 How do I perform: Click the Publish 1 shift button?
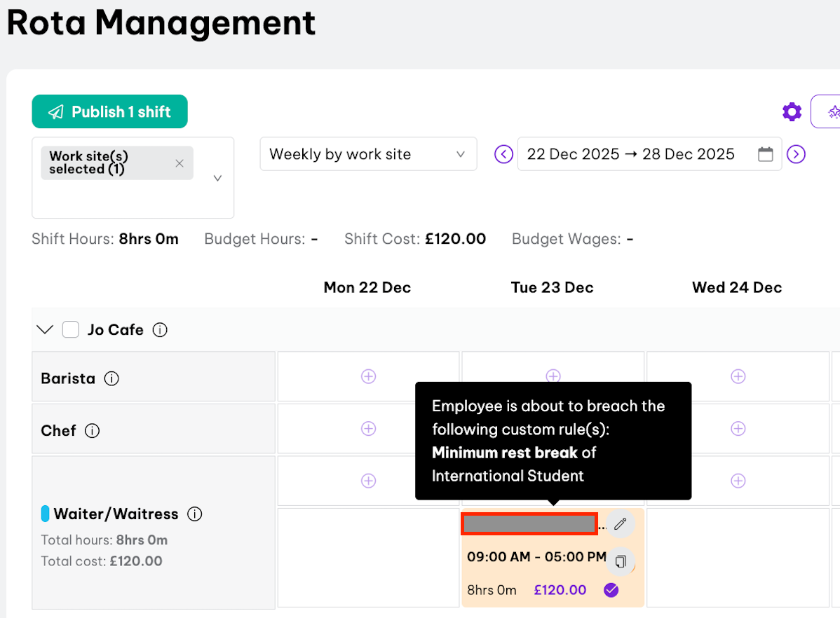[x=109, y=111]
